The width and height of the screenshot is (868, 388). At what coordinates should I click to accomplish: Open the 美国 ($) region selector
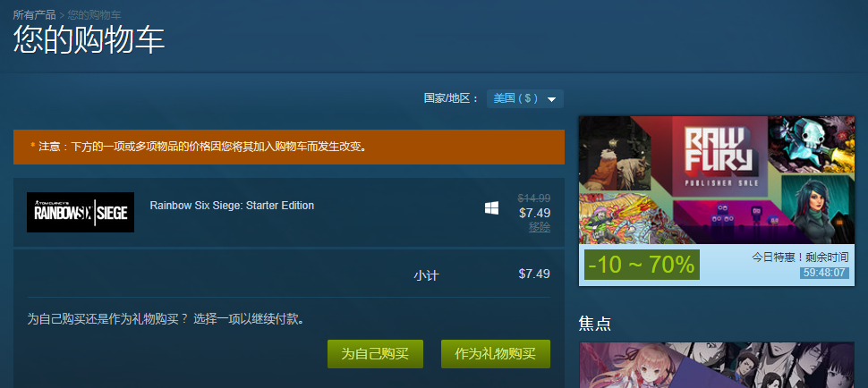pos(524,99)
